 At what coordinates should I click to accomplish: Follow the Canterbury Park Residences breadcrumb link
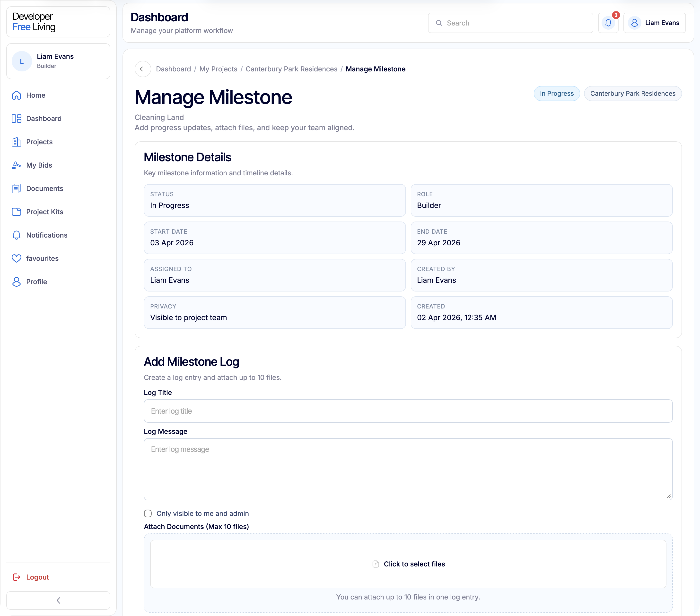291,69
